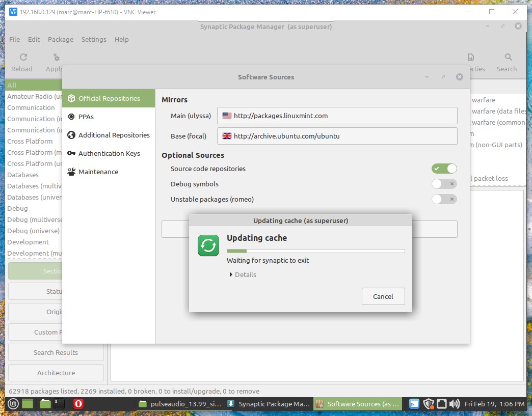Toggle Source code repositories switch
The height and width of the screenshot is (416, 532).
[444, 169]
